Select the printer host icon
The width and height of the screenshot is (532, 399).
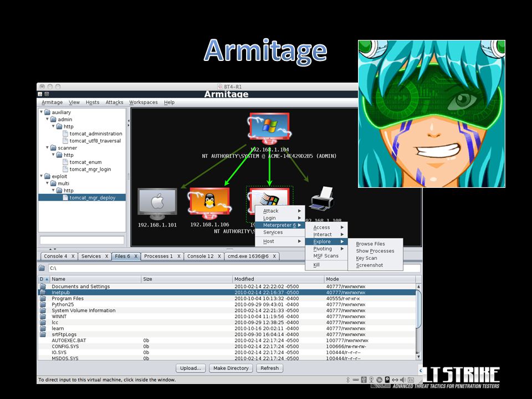[323, 199]
